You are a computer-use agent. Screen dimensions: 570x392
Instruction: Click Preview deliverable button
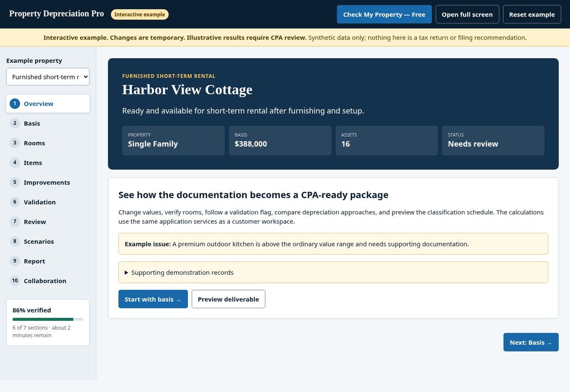tap(228, 299)
